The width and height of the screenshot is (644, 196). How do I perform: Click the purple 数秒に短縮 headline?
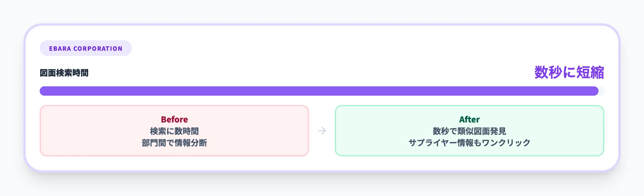click(x=569, y=72)
